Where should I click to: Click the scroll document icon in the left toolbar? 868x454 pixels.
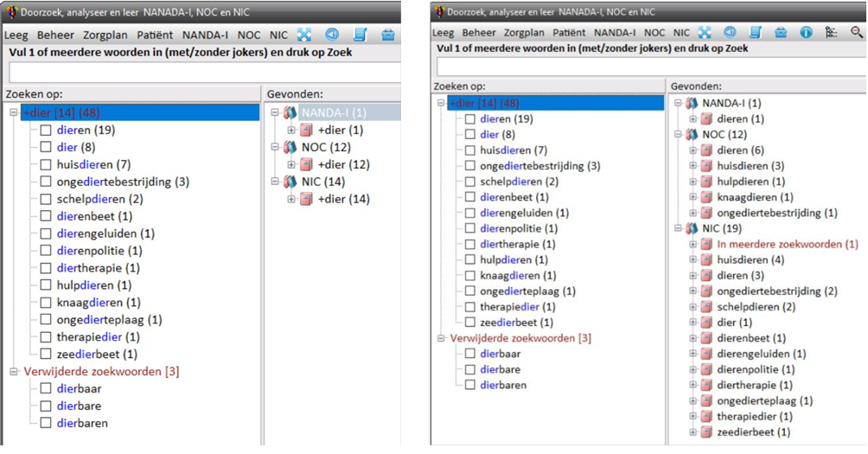click(x=360, y=35)
